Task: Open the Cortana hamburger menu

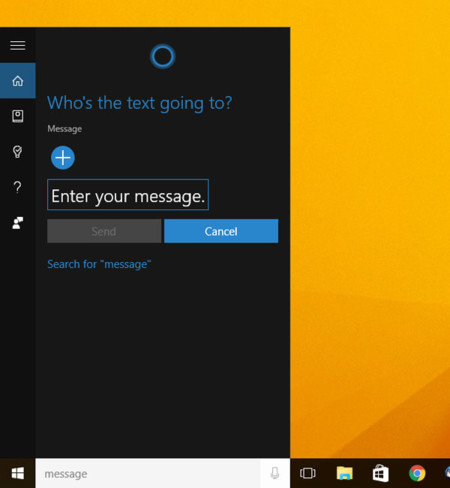Action: 18,45
